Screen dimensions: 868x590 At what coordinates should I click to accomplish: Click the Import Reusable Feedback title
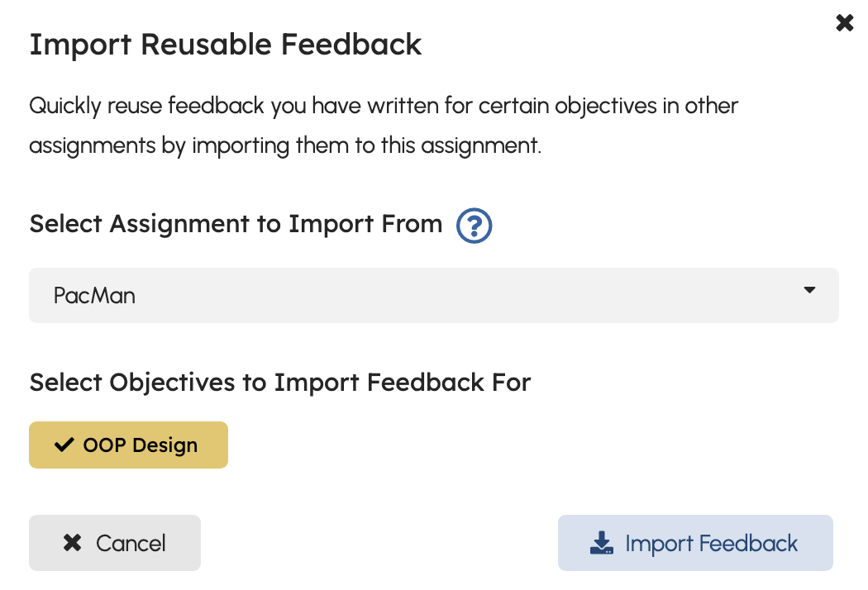click(225, 44)
